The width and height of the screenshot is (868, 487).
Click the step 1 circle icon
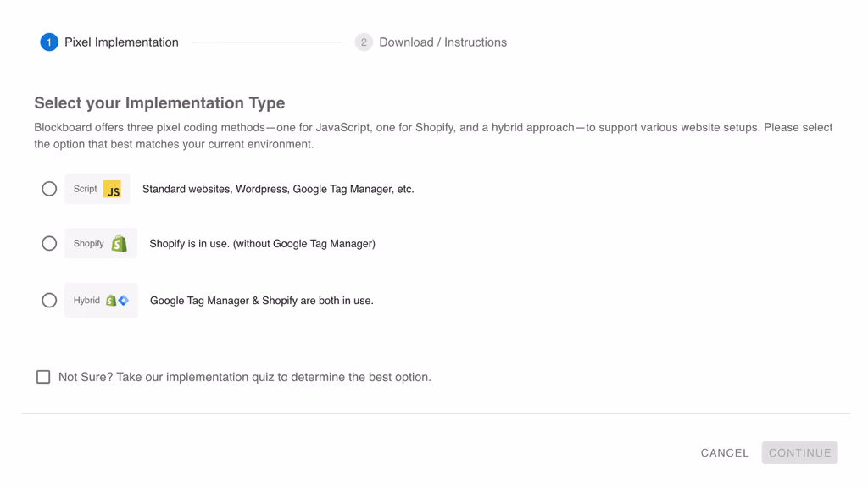pos(49,42)
